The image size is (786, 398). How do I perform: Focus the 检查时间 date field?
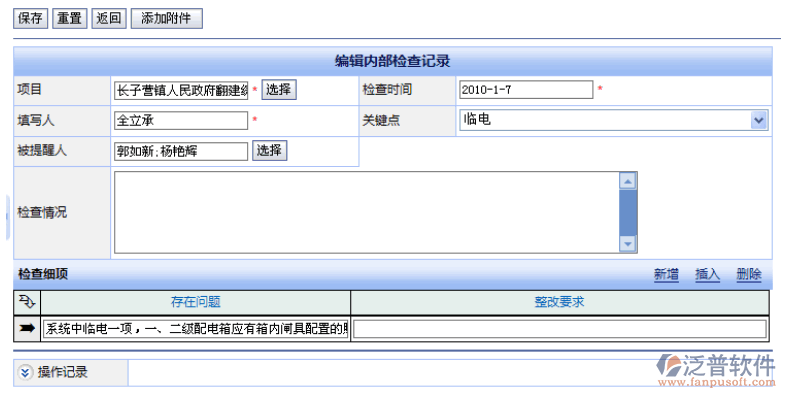point(526,90)
